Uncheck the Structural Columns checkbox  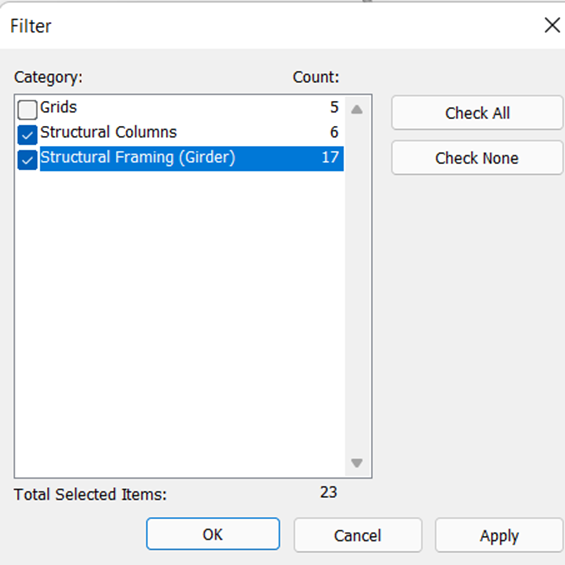[27, 135]
